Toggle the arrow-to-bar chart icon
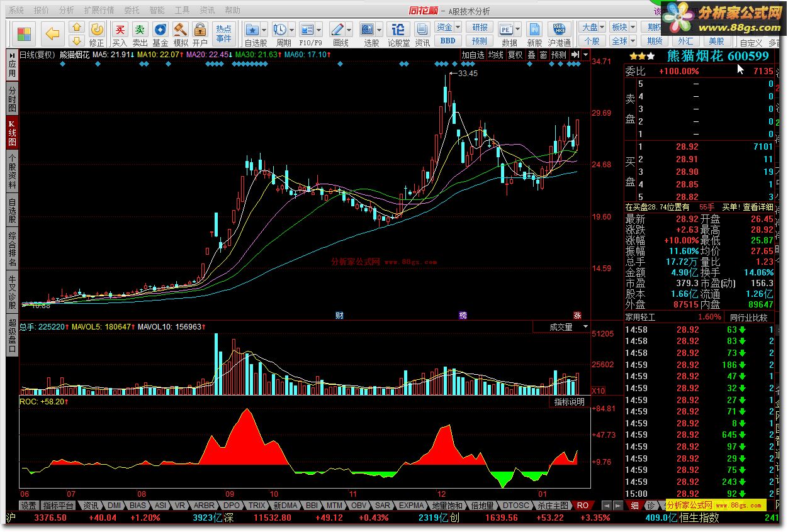This screenshot has height=532, width=788. pyautogui.click(x=575, y=55)
